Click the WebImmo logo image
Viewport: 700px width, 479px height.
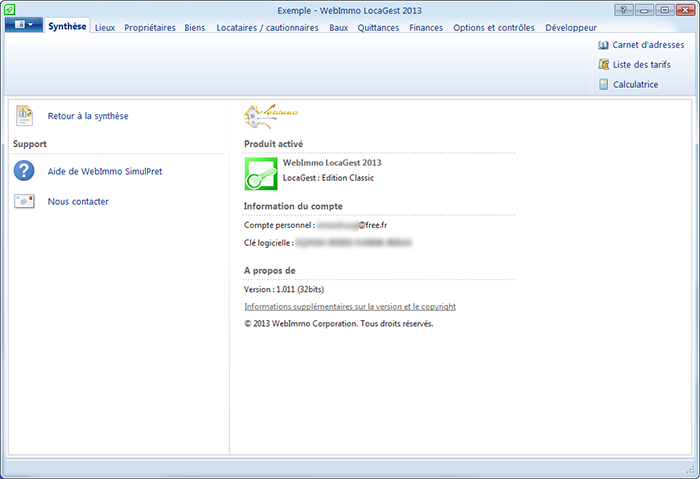point(271,117)
